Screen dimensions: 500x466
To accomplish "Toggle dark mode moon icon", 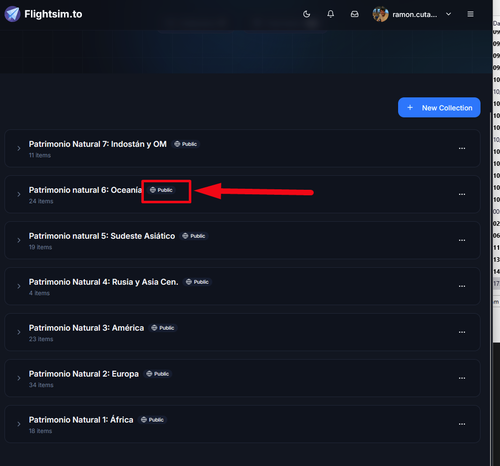I will tap(306, 14).
